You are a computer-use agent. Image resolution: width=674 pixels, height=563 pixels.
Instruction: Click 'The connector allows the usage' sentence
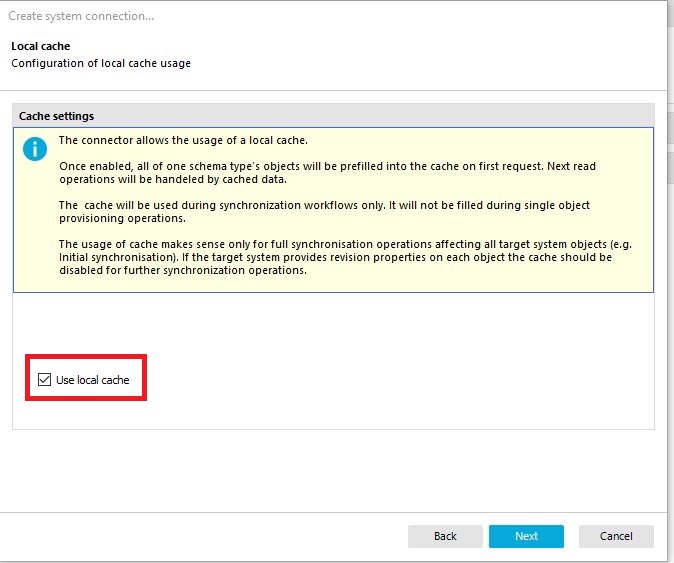coord(183,141)
